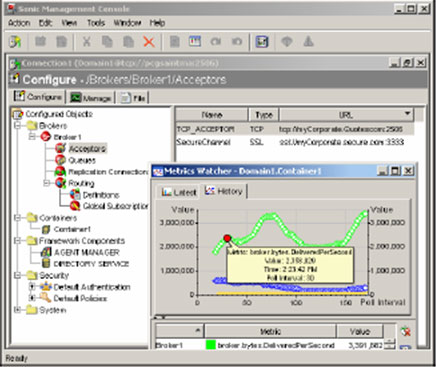This screenshot has height=367, width=436.
Task: Collapse the Brokers tree folder
Action: click(18, 126)
